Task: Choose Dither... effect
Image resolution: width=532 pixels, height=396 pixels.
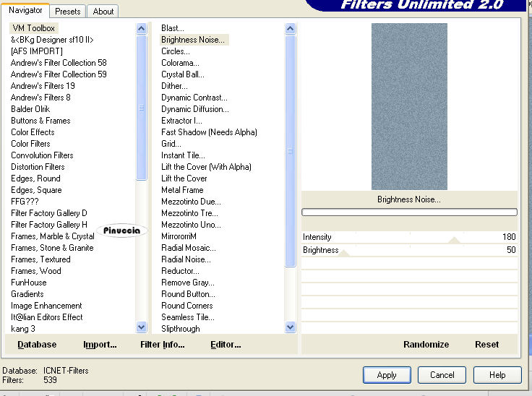Action: click(x=174, y=86)
